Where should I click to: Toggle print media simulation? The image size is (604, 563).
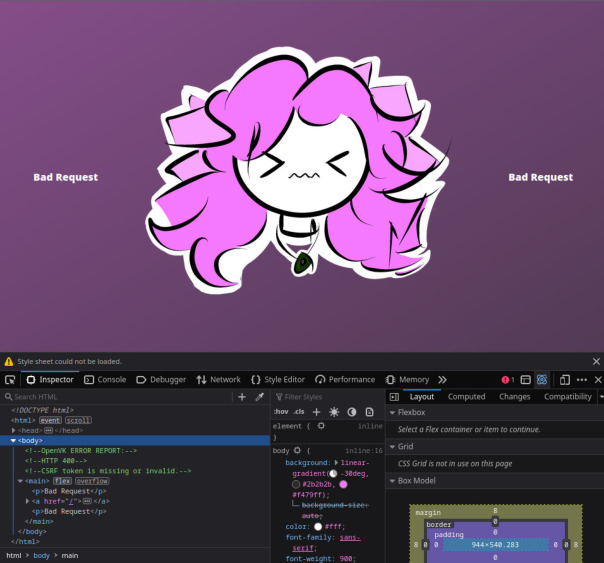coord(369,412)
